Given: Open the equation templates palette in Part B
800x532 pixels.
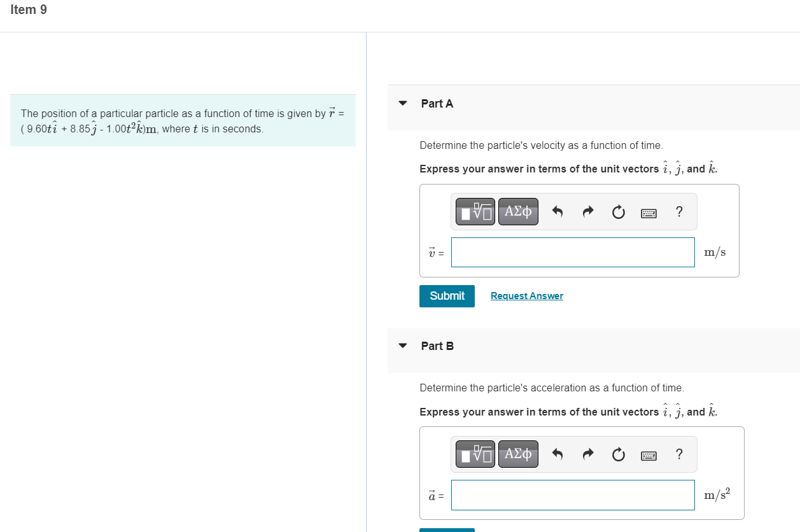Looking at the screenshot, I should (x=475, y=454).
